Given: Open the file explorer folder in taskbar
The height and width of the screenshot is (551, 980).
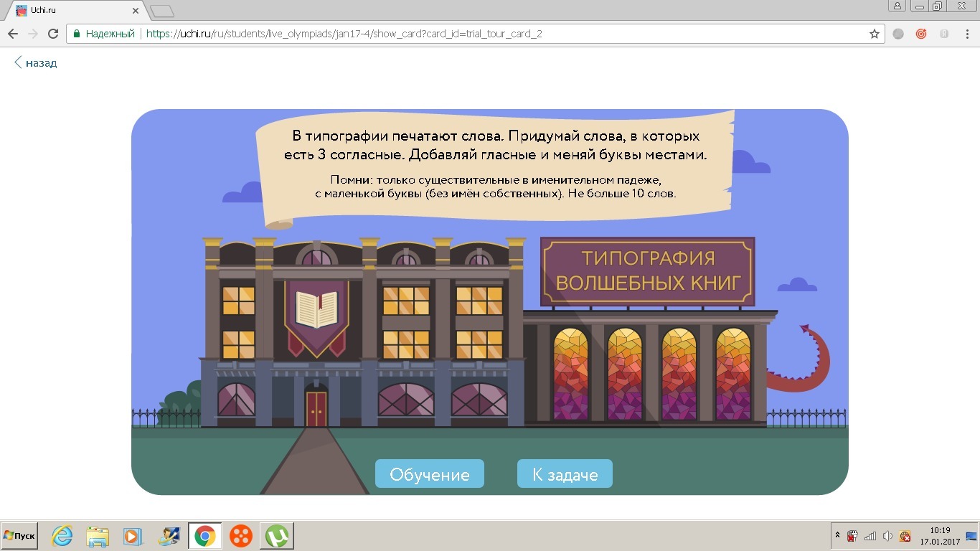Looking at the screenshot, I should pos(98,536).
